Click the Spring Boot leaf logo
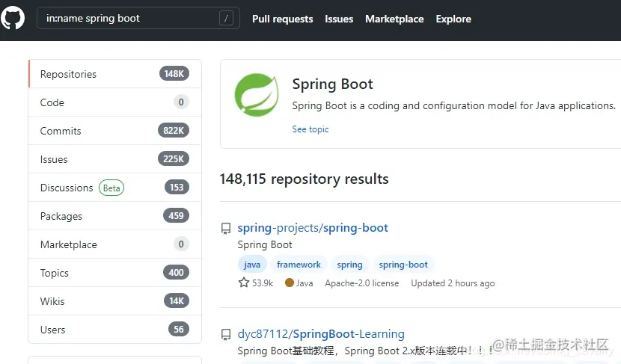Image resolution: width=621 pixels, height=364 pixels. tap(256, 95)
